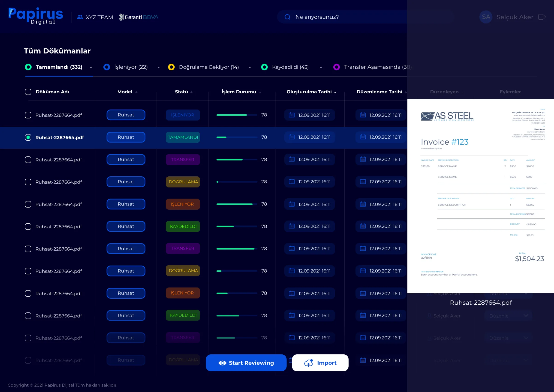Viewport: 554px width, 392px height.
Task: Click the Papirus Digital logo
Action: pos(36,16)
